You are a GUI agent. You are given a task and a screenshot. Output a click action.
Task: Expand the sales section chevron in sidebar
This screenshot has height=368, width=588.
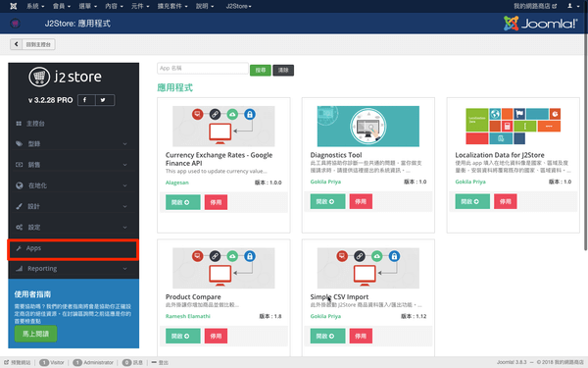pyautogui.click(x=124, y=165)
